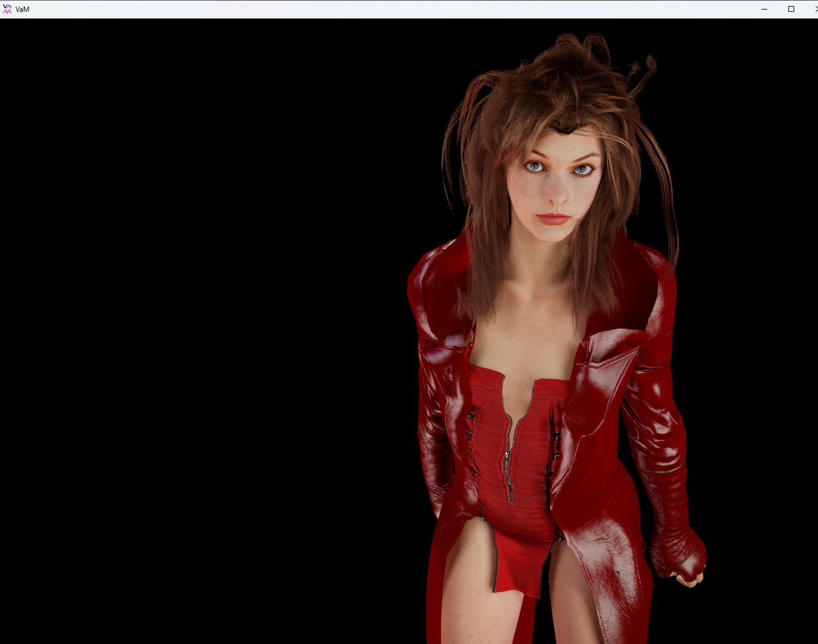
Task: Click the VaM app icon in title bar
Action: click(x=7, y=9)
